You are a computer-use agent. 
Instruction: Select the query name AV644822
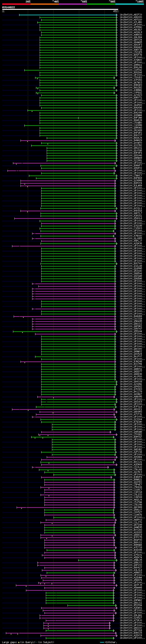pyautogui.click(x=8, y=8)
